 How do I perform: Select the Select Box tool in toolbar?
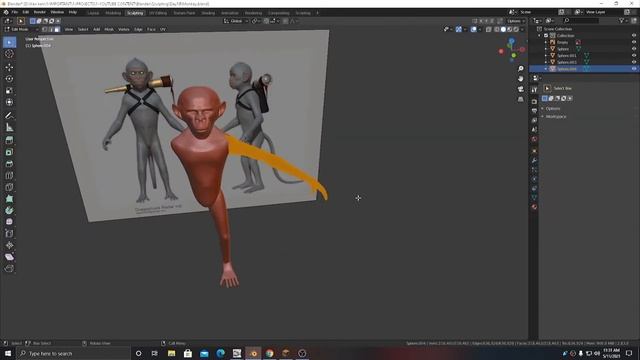9,42
